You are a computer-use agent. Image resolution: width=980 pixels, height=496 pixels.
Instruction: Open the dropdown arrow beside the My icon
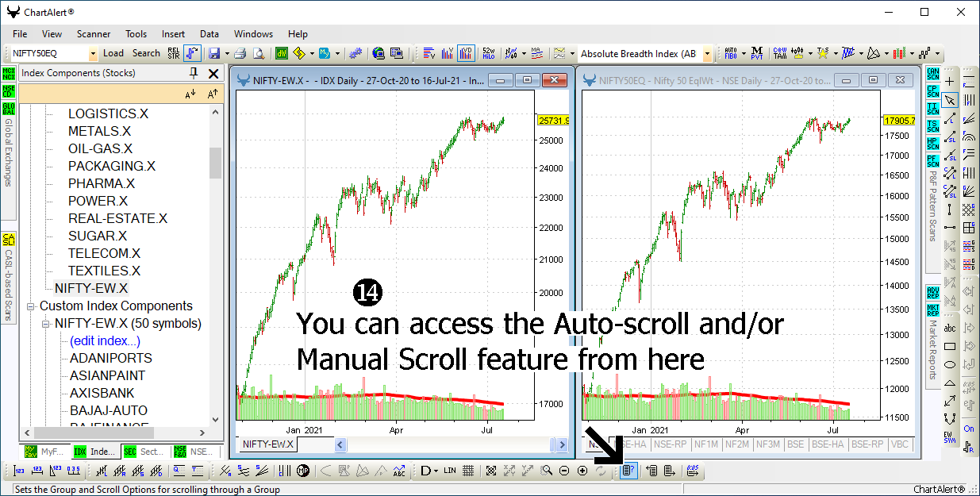337,54
